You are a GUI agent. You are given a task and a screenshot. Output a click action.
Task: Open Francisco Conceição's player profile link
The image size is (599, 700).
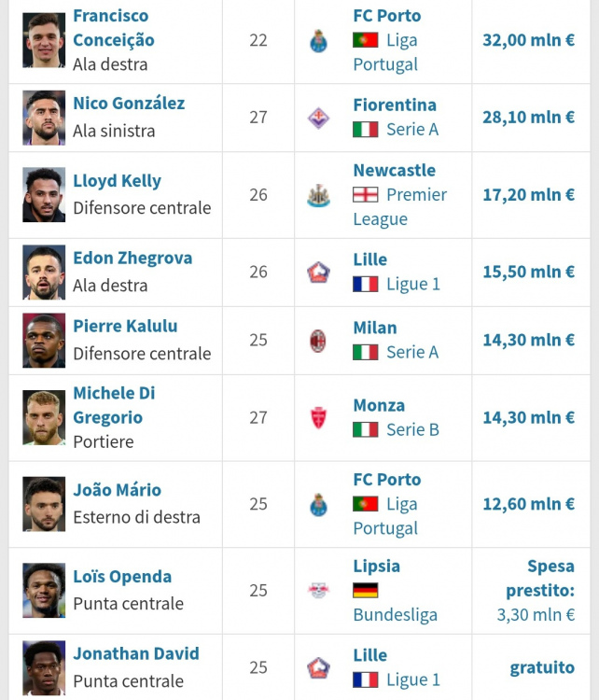point(113,28)
